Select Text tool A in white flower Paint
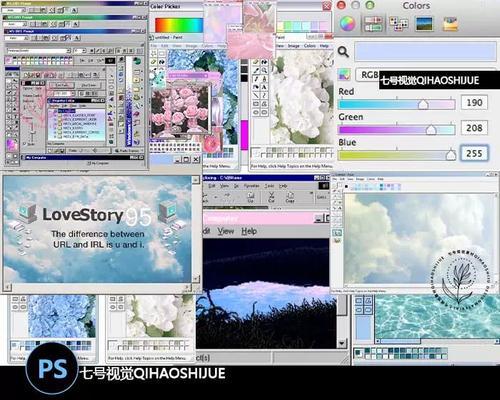 264,87
